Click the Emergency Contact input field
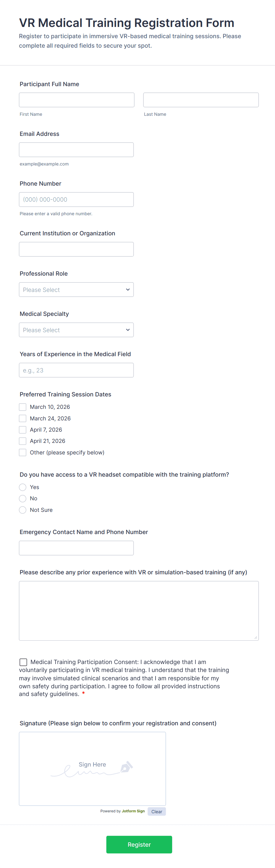275x868 pixels. [x=76, y=548]
